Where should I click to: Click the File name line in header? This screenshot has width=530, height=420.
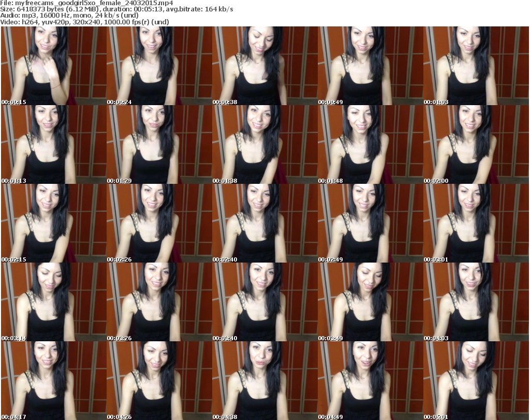click(x=87, y=3)
